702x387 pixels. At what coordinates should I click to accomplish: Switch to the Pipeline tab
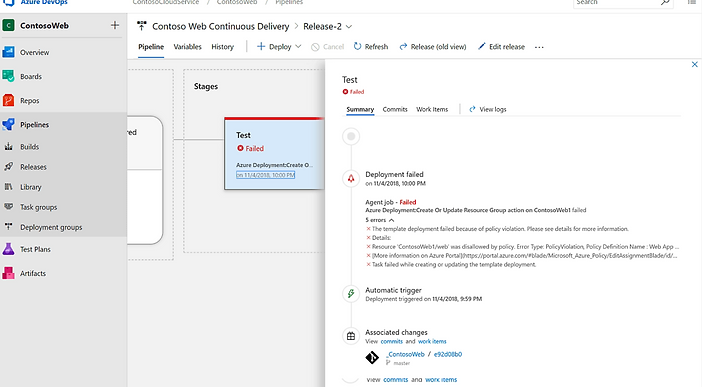[x=151, y=47]
